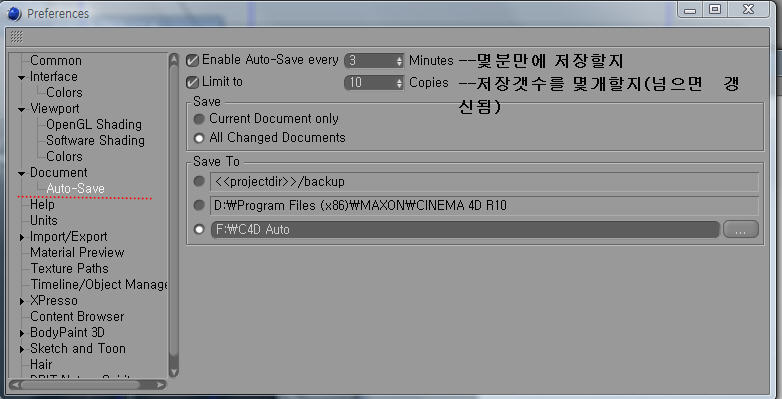Collapse the Viewport tree node
782x399 pixels.
[x=21, y=109]
